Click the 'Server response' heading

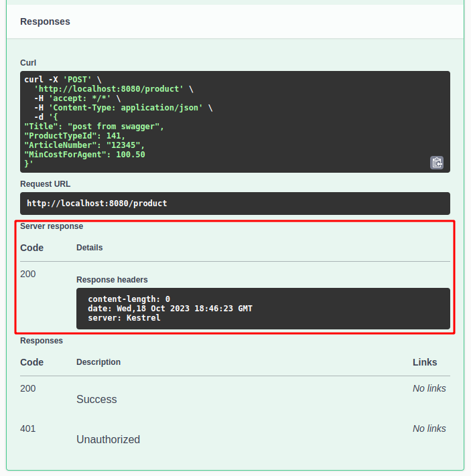pos(52,226)
